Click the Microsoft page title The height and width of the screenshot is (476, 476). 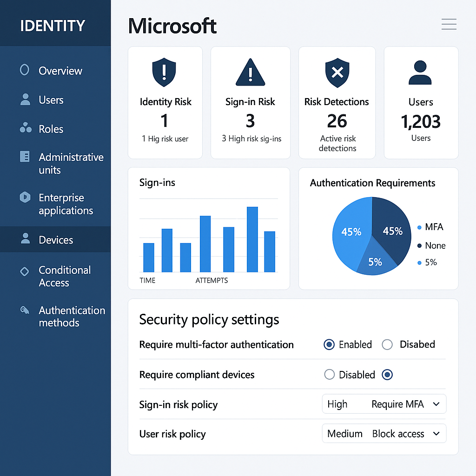[x=172, y=26]
